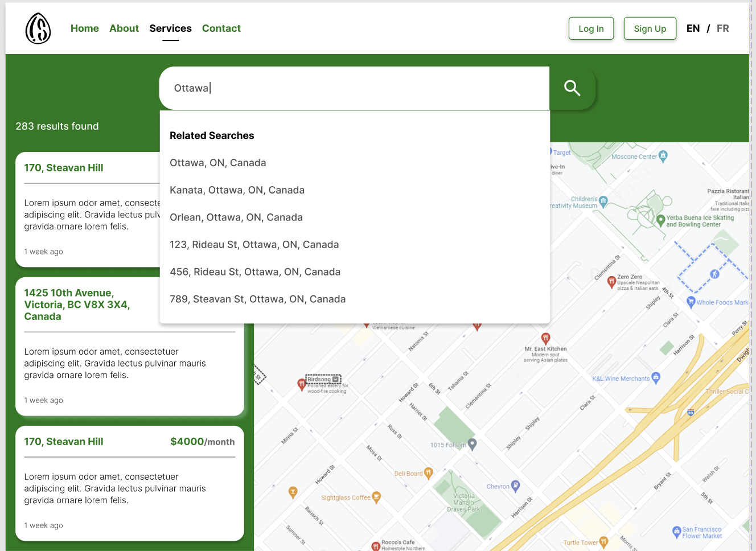The height and width of the screenshot is (551, 756).
Task: Open the 1425 10th Avenue, Victoria listing
Action: 130,347
